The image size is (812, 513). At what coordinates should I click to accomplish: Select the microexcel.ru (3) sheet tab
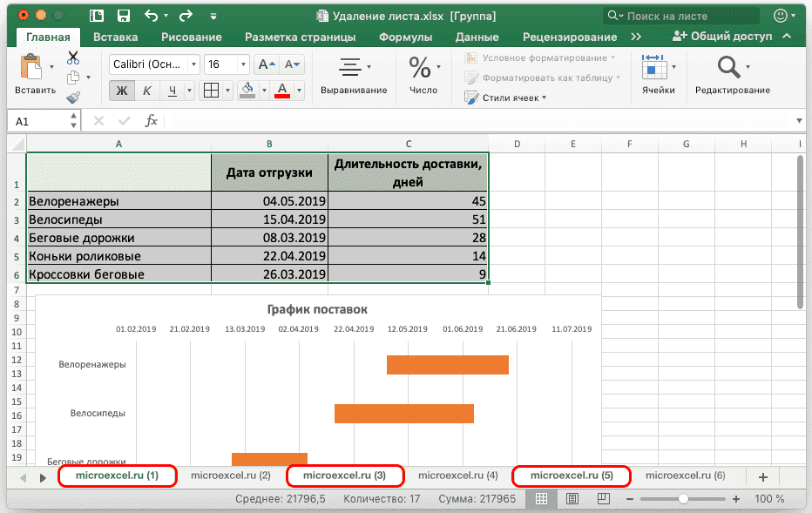coord(344,476)
